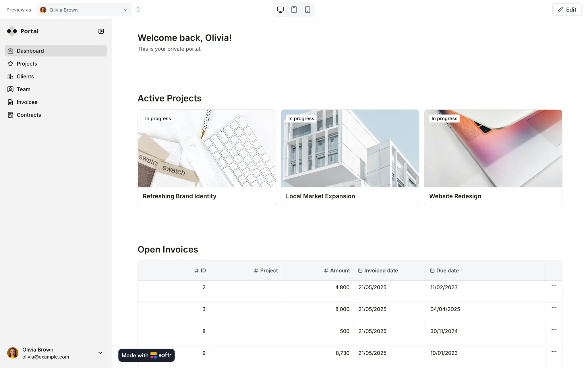
Task: Click the info icon beside the preview selector
Action: (x=138, y=9)
